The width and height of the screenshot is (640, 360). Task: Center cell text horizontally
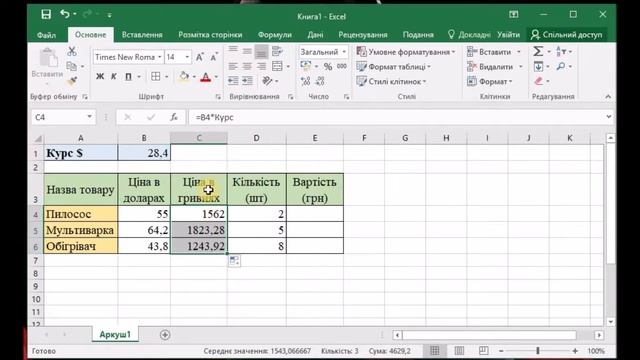[x=247, y=66]
